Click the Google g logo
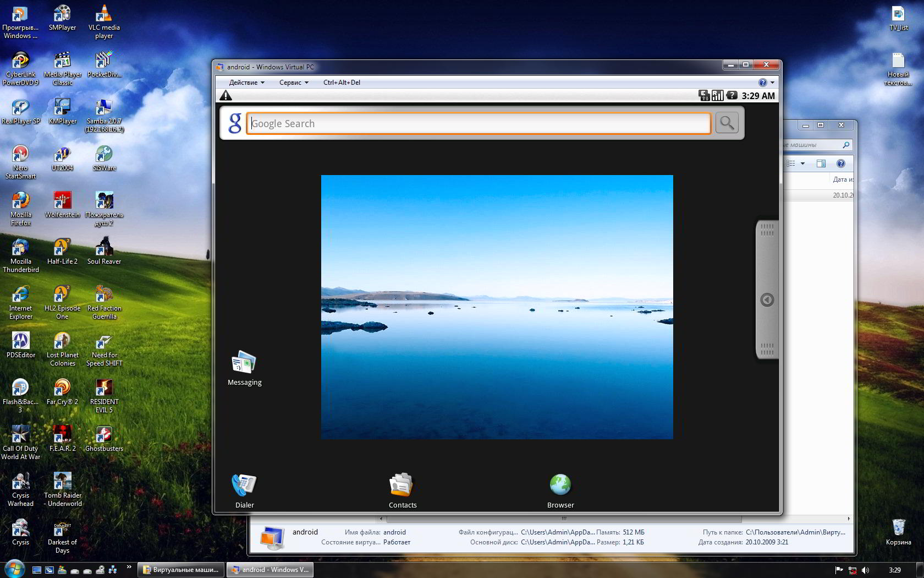Image resolution: width=924 pixels, height=578 pixels. [x=235, y=123]
